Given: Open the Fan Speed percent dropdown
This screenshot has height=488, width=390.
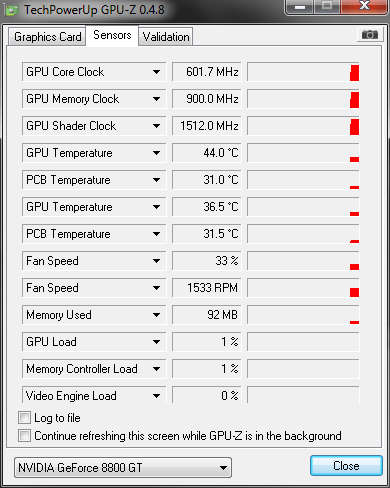Looking at the screenshot, I should coord(156,261).
